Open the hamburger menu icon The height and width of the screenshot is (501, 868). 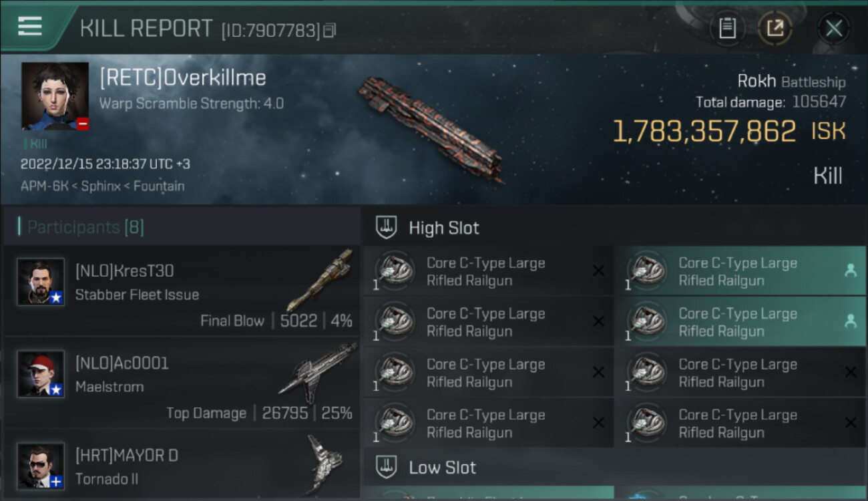(x=30, y=26)
